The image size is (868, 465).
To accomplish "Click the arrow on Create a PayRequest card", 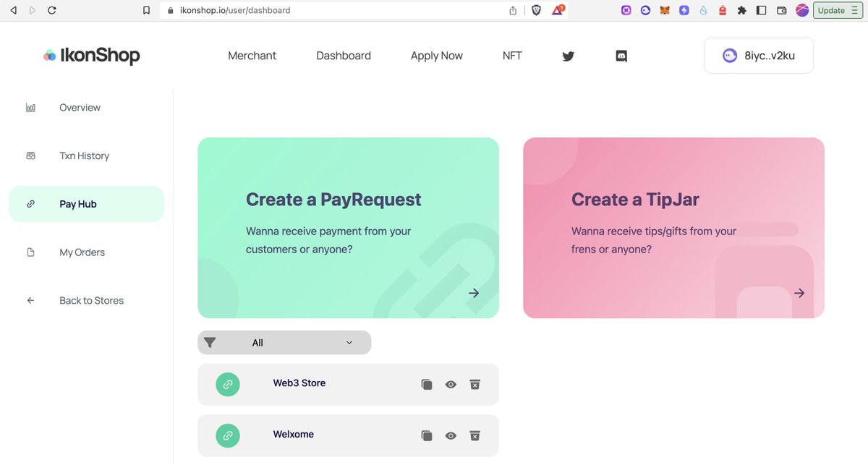I will point(474,293).
